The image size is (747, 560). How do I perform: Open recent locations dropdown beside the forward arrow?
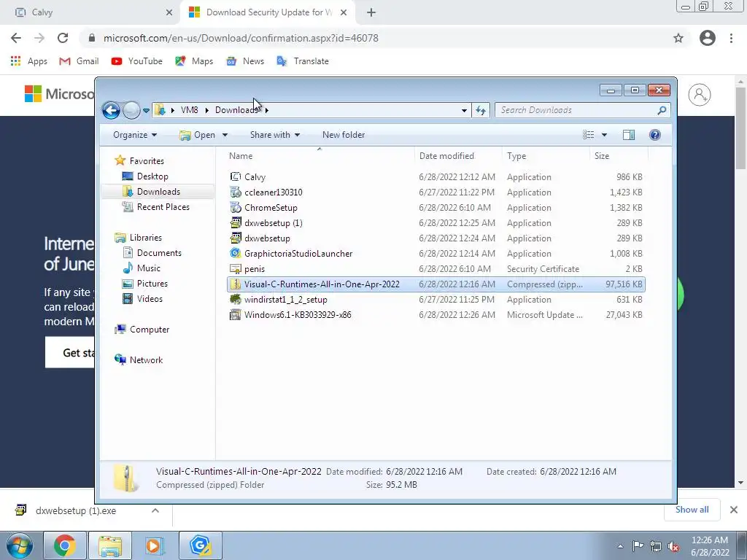[146, 111]
